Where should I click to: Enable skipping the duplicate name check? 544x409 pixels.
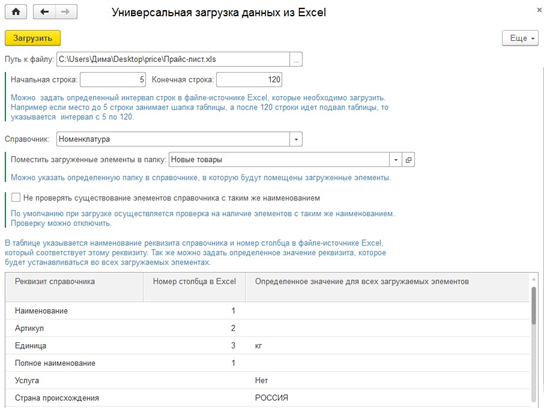tap(16, 198)
